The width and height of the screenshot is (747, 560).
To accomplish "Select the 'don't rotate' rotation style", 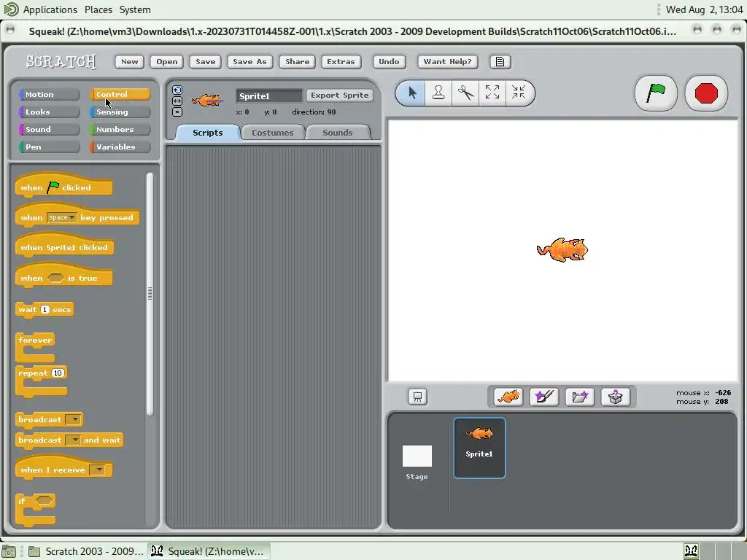I will coord(177,112).
